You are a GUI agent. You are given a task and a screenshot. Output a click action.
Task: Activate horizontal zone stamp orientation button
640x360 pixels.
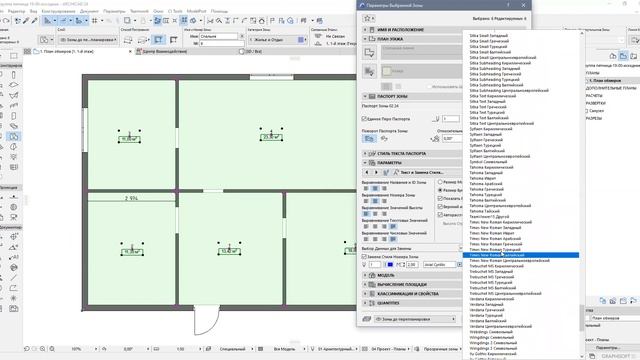click(369, 139)
